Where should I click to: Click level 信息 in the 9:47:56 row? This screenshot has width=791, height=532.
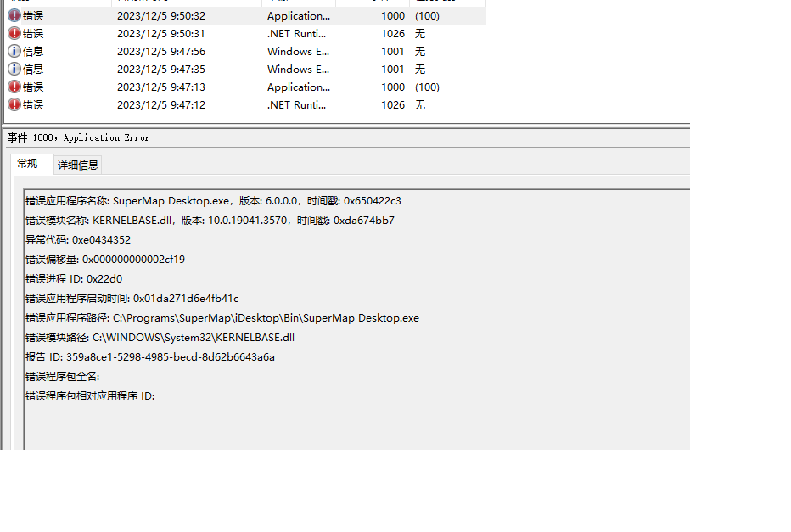click(x=33, y=52)
